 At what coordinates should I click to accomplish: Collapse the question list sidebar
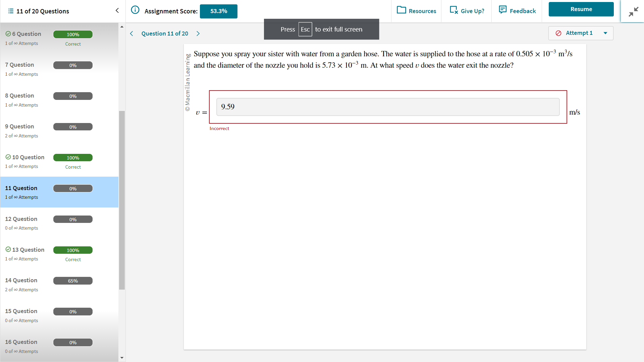[117, 11]
